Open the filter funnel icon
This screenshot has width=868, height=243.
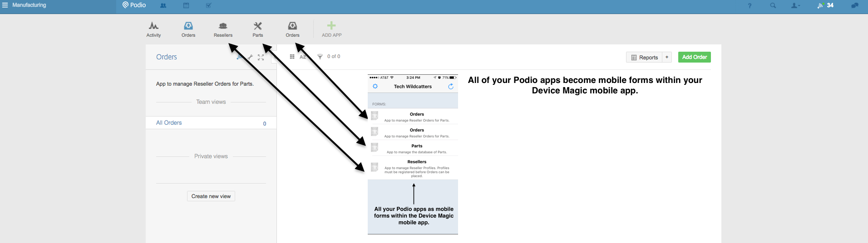coord(320,57)
